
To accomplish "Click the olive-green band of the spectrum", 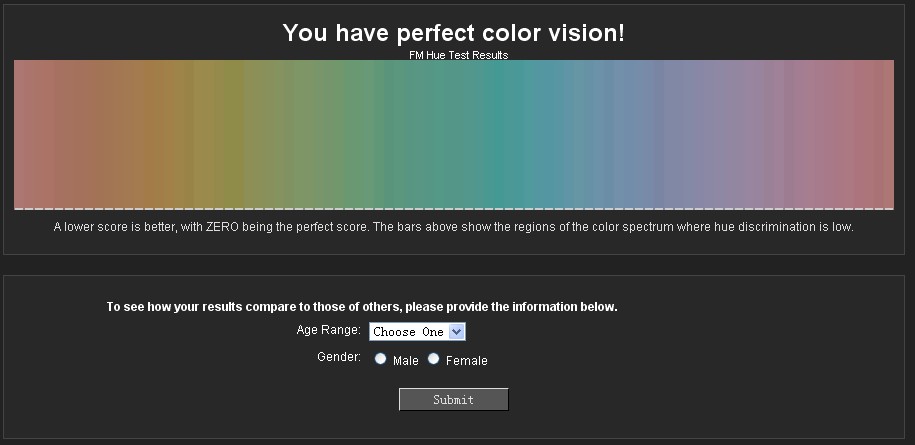I will tap(233, 134).
